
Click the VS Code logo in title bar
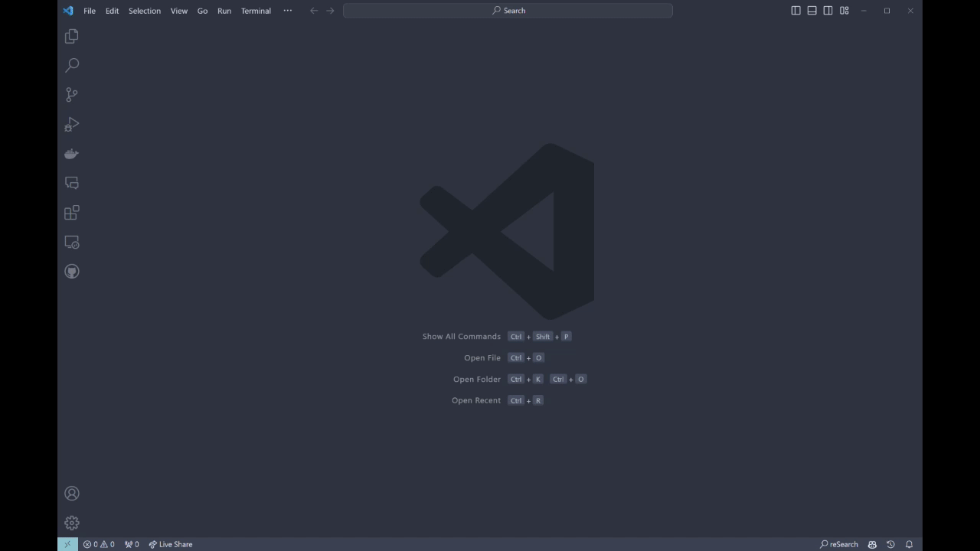click(x=68, y=11)
